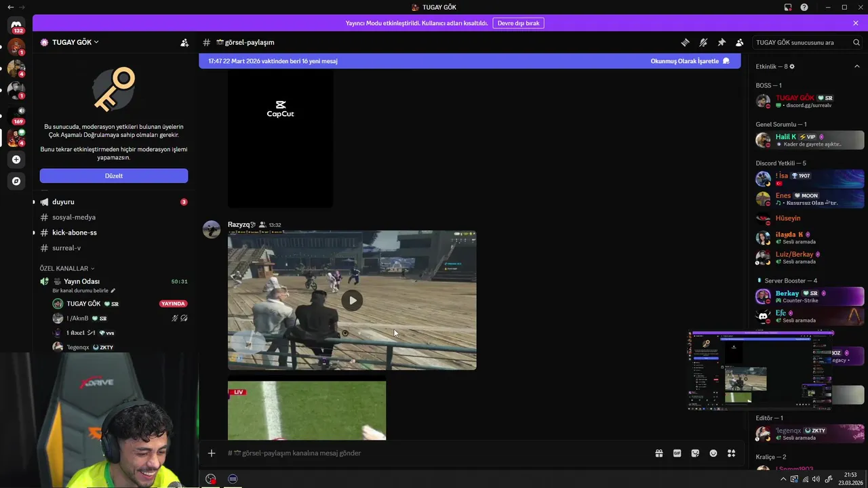
Task: Open the sosyal-medya channel
Action: [114, 217]
